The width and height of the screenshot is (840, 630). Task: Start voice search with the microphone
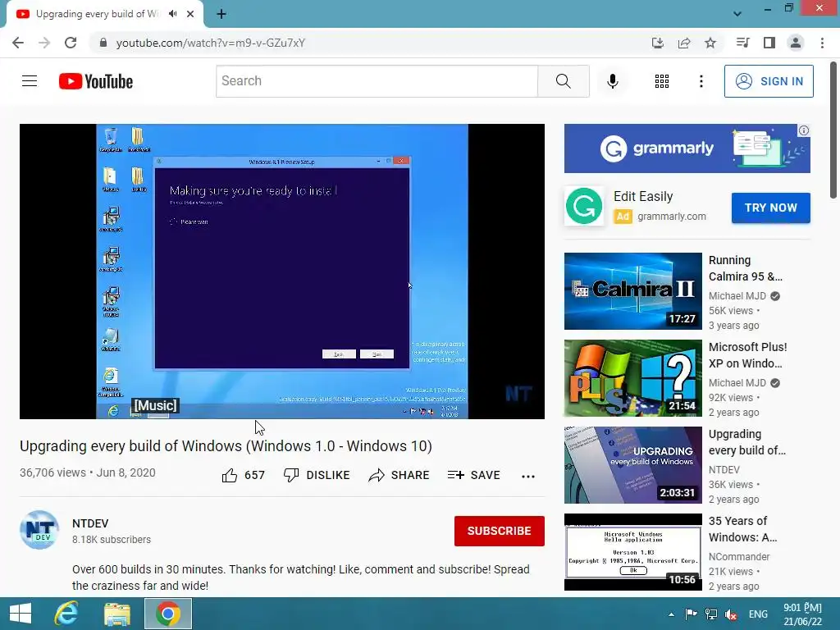[x=612, y=81]
